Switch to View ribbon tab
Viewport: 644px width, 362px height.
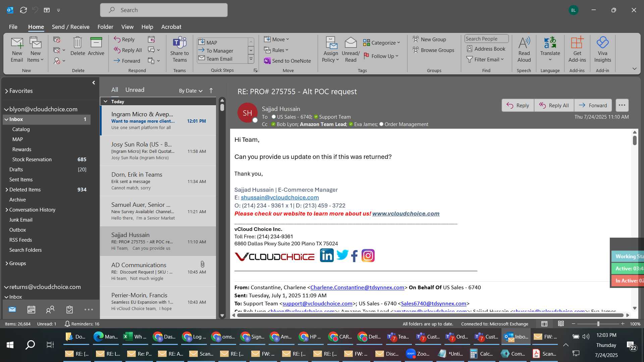click(127, 27)
